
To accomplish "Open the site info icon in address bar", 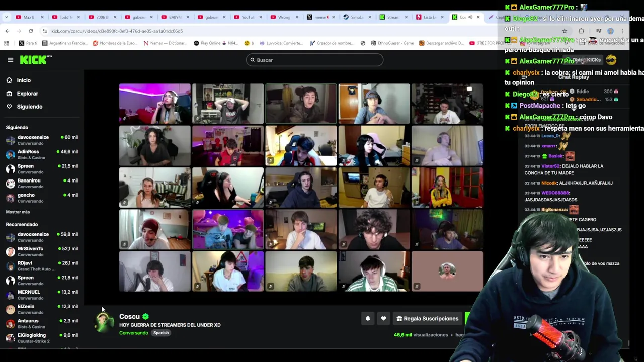I will pos(44,31).
